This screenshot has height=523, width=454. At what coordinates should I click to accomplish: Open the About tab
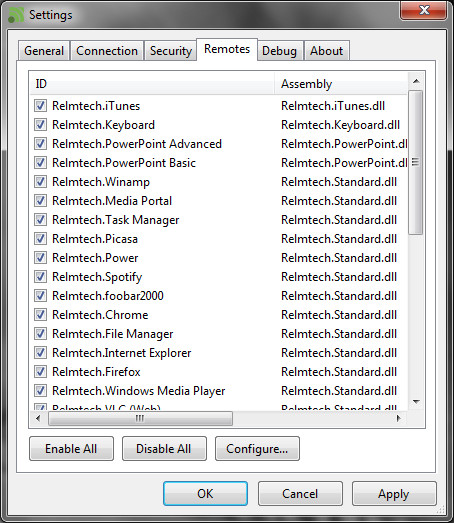327,51
